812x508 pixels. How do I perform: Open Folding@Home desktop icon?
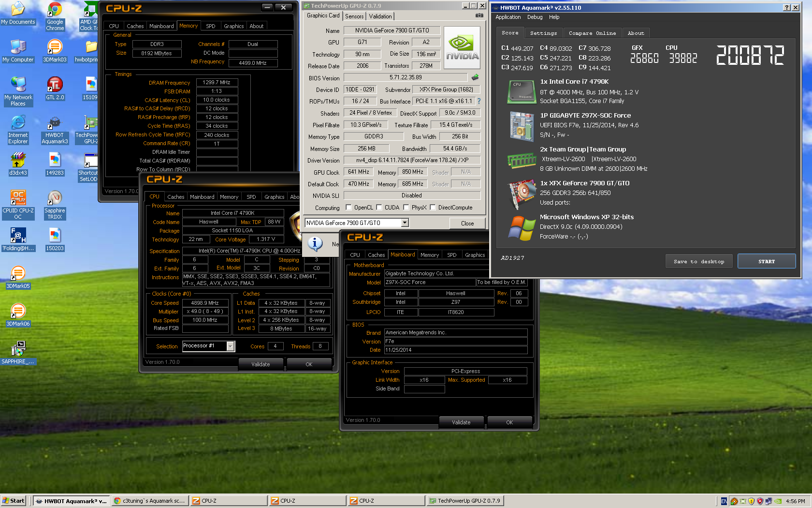pos(18,239)
